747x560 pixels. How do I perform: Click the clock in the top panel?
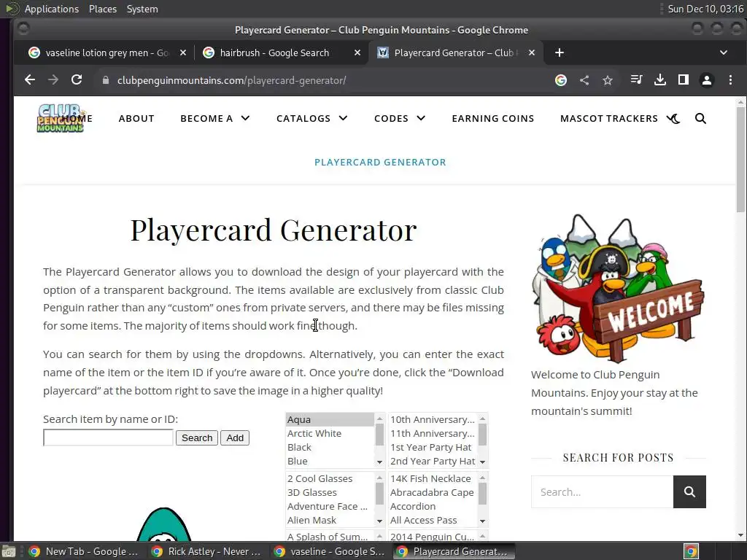pos(705,9)
